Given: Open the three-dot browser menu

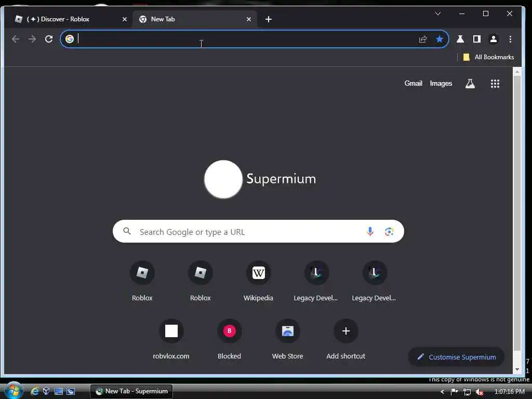Looking at the screenshot, I should point(510,39).
